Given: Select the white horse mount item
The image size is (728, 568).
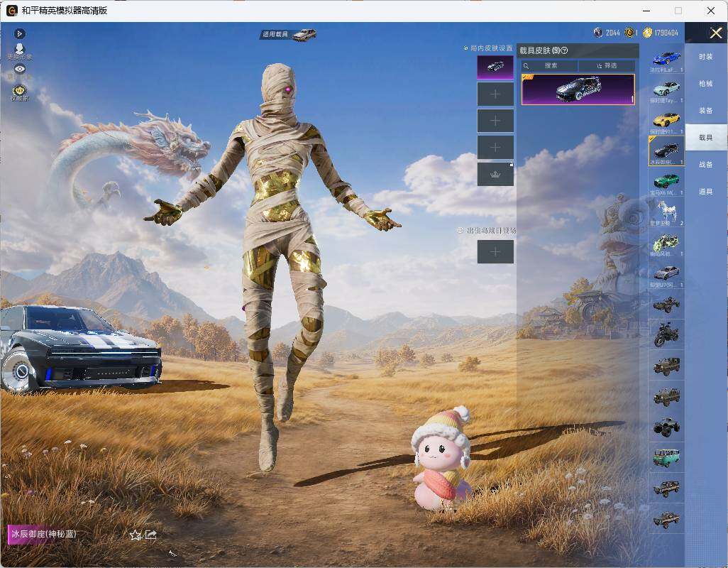Looking at the screenshot, I should 666,213.
